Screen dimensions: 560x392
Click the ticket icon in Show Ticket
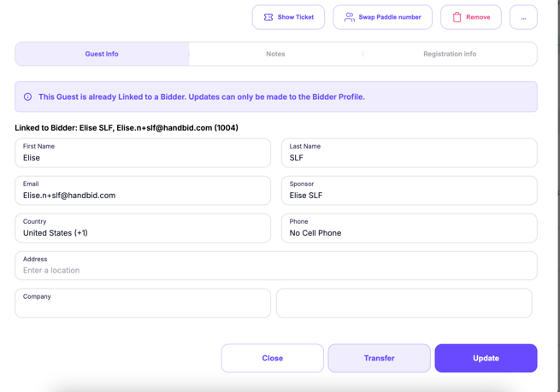[268, 17]
